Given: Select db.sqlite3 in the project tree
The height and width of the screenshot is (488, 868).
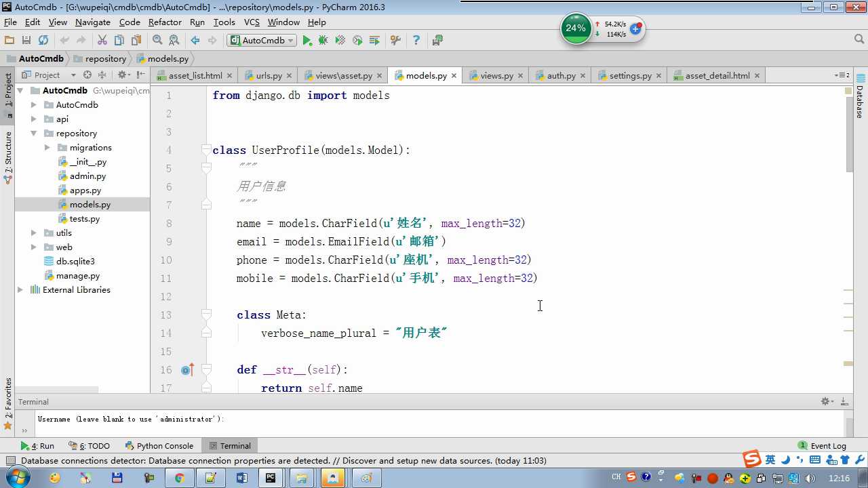Looking at the screenshot, I should [75, 262].
